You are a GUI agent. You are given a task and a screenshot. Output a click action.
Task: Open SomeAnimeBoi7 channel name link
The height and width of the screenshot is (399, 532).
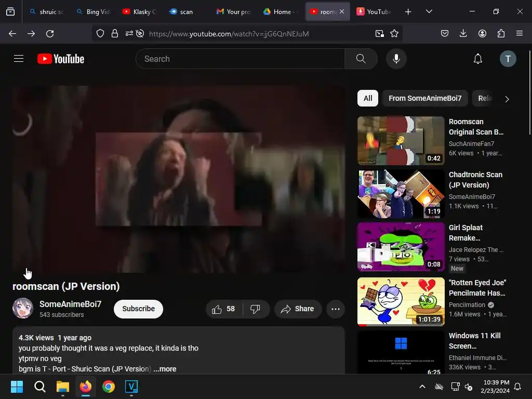[70, 304]
